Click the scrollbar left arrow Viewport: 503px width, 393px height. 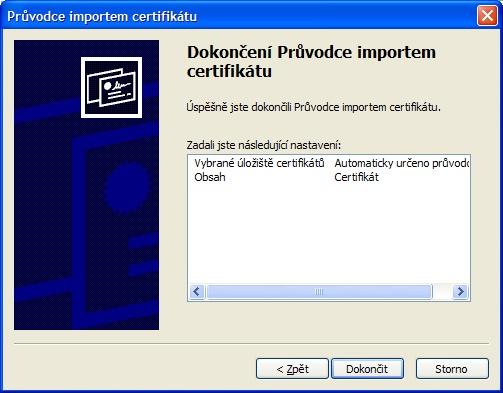pos(197,292)
